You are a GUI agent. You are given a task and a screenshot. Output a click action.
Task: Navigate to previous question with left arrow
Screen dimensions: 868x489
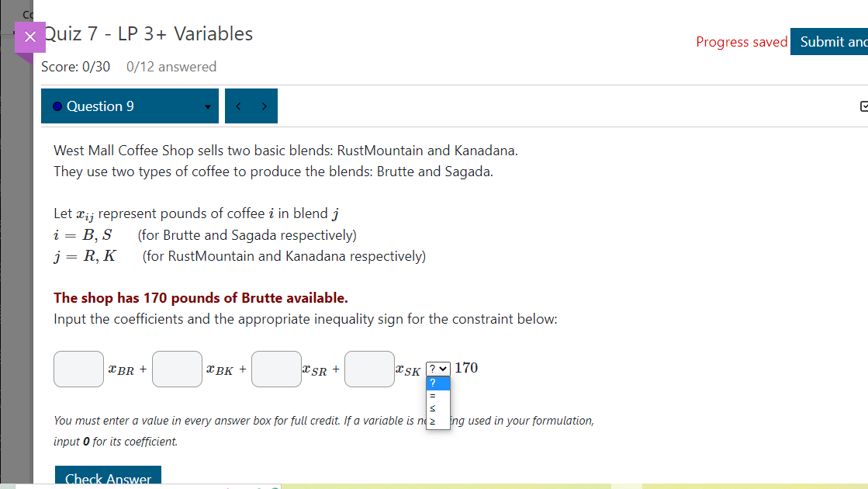[238, 106]
